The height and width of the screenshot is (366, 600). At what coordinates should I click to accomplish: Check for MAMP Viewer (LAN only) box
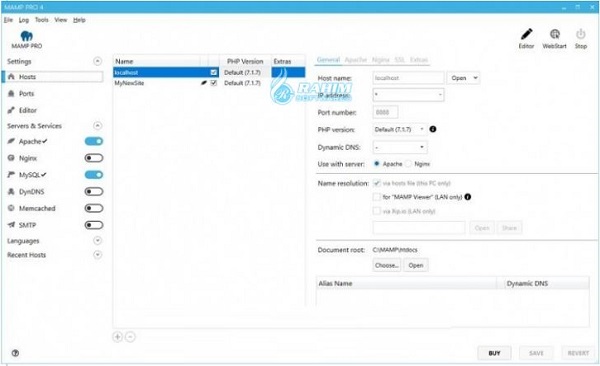(x=377, y=197)
